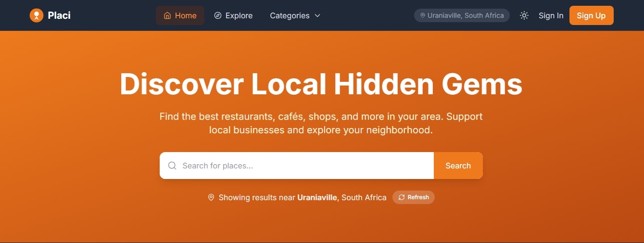This screenshot has height=243, width=644.
Task: Focus the "Search for places..." input field
Action: click(x=297, y=166)
